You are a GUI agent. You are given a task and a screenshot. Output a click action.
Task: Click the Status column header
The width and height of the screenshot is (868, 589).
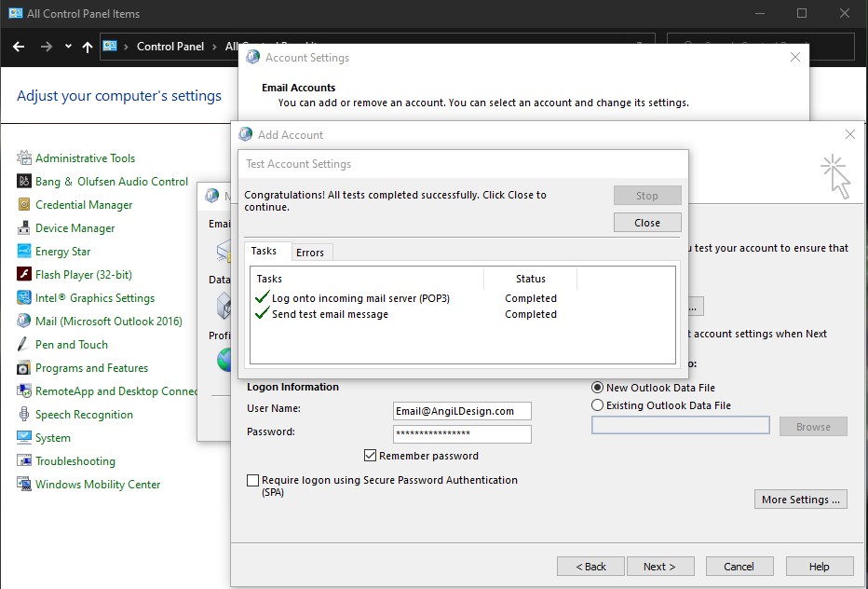530,279
